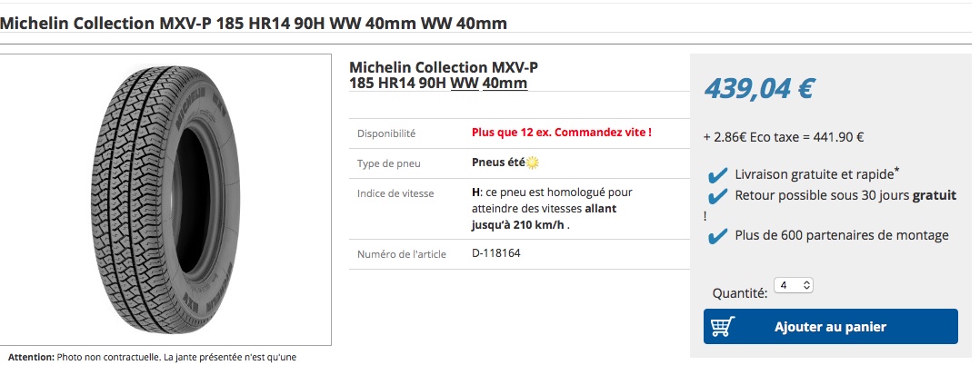Click the Pneus été tire type text
This screenshot has height=365, width=980.
tap(497, 163)
